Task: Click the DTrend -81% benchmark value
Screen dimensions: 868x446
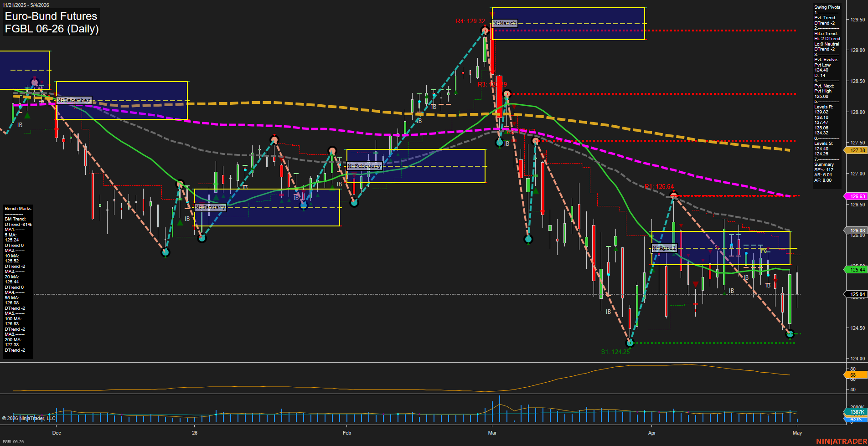Action: [x=18, y=225]
